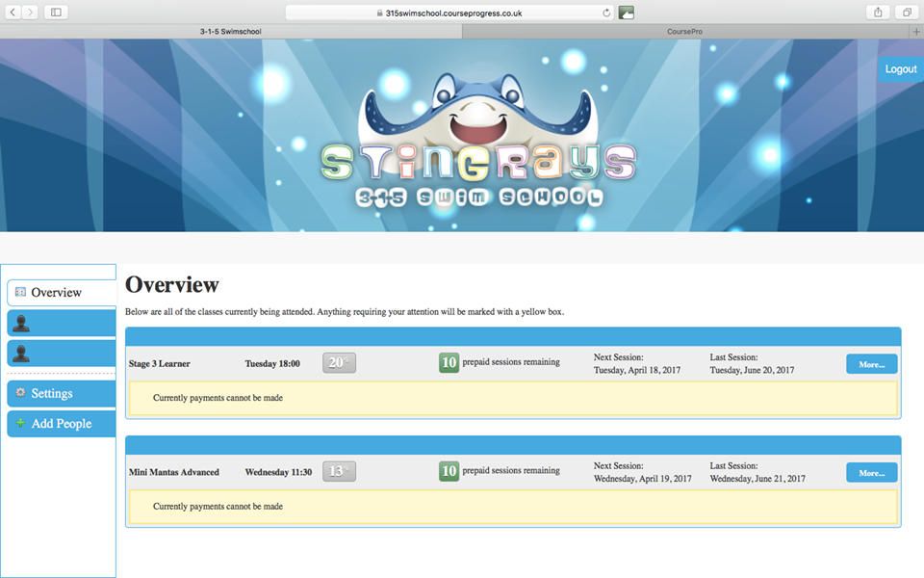Click the Overview grid icon in the sidebar

(x=20, y=292)
